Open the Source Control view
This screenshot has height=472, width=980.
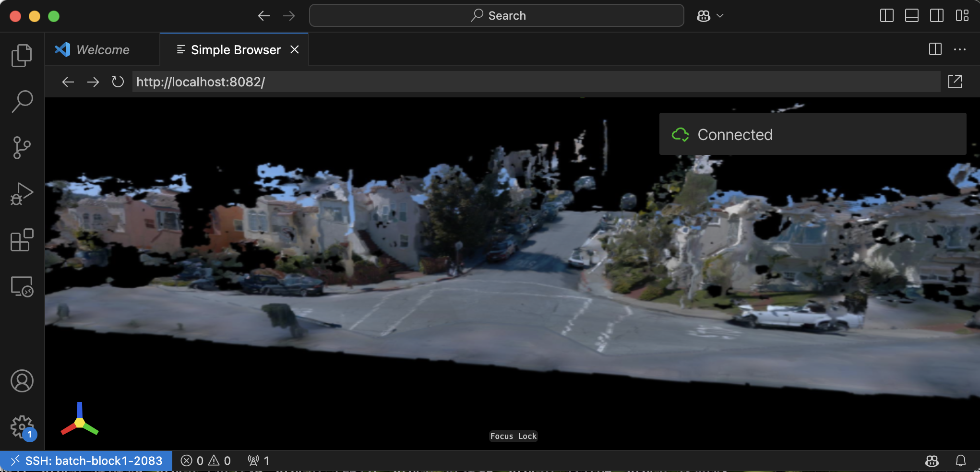tap(22, 148)
